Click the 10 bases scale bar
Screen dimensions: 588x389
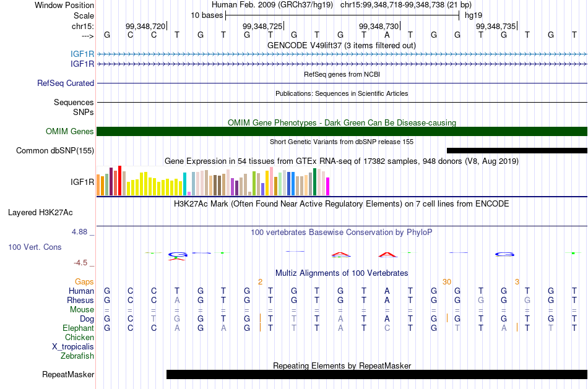[x=342, y=15]
